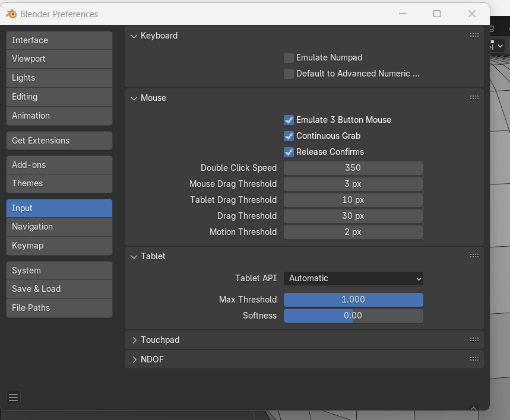
Task: Open the Keymap tab
Action: tap(59, 246)
